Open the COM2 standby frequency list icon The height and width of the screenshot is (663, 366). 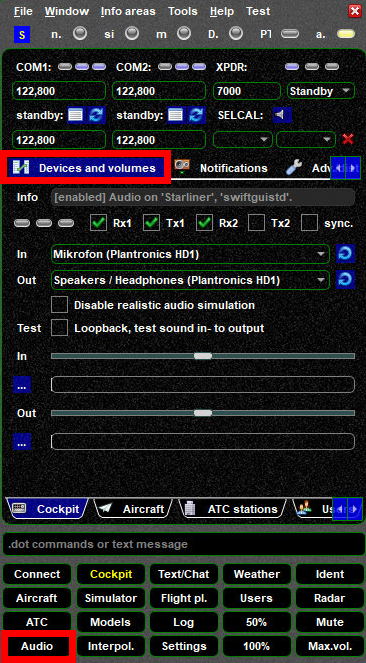[x=176, y=115]
